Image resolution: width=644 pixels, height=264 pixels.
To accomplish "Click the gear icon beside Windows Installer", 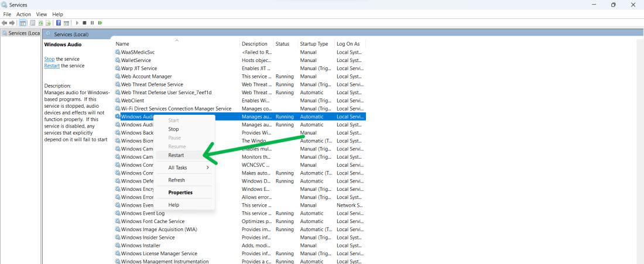I will (118, 245).
